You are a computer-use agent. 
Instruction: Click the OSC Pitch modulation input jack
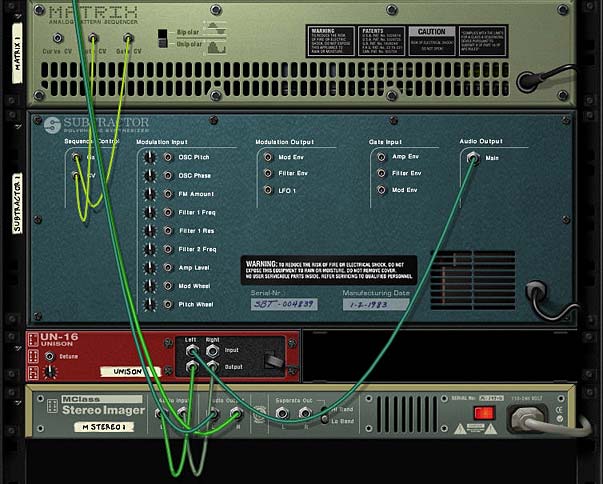coord(168,157)
